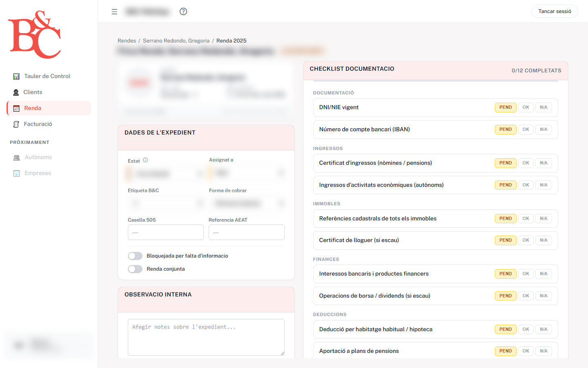Open the Facturació section from the sidebar
588x368 pixels.
coord(38,124)
